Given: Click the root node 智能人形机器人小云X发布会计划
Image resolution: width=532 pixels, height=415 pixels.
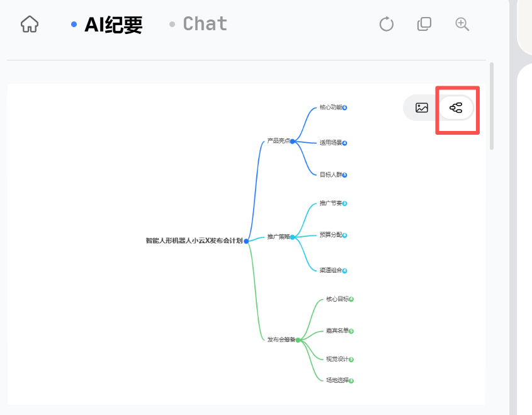Looking at the screenshot, I should tap(194, 241).
